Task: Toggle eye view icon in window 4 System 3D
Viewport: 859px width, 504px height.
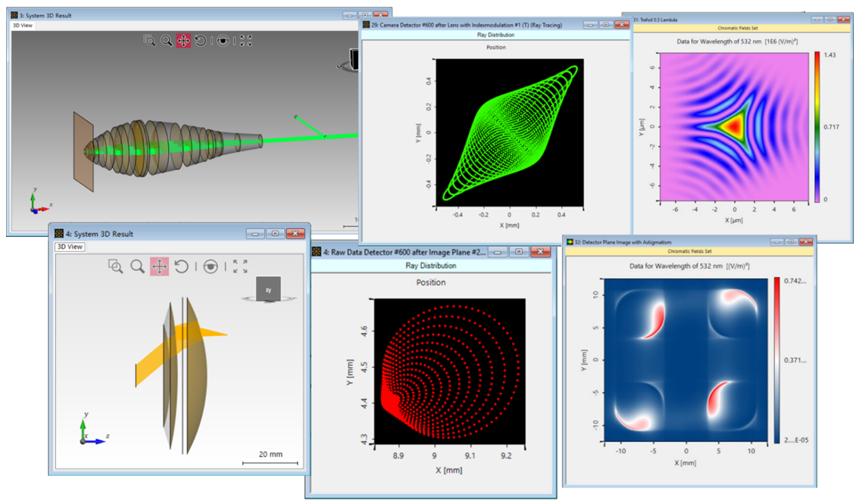Action: [x=211, y=266]
